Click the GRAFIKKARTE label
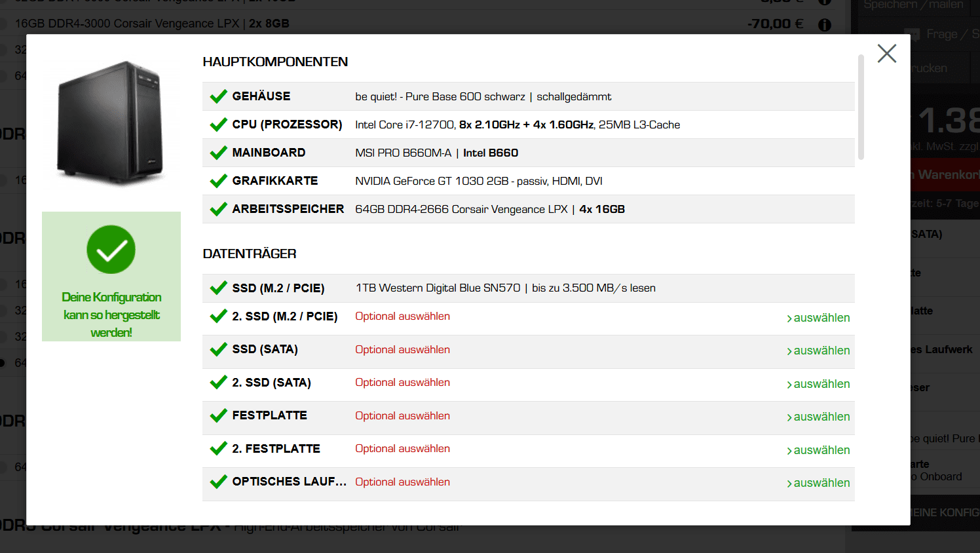 (x=275, y=181)
